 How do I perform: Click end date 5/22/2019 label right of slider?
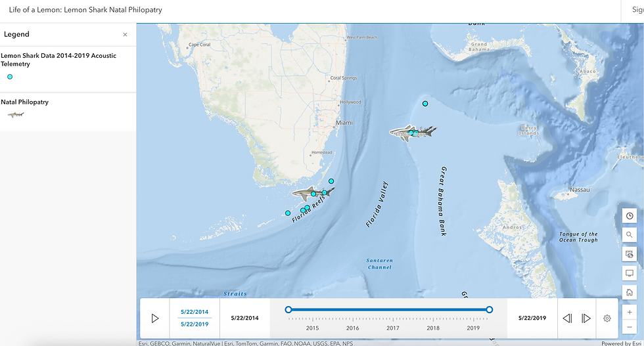click(532, 318)
